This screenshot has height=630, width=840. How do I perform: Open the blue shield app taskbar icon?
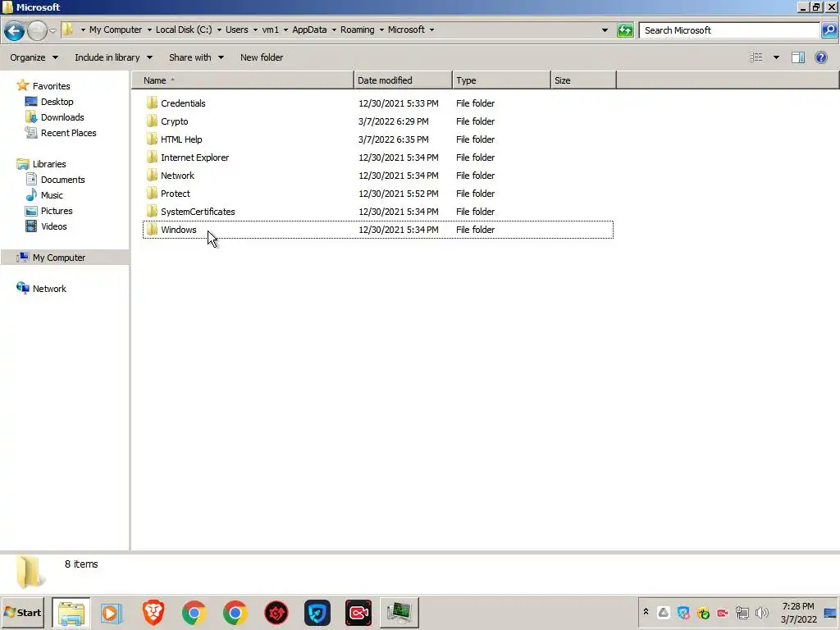pos(317,613)
